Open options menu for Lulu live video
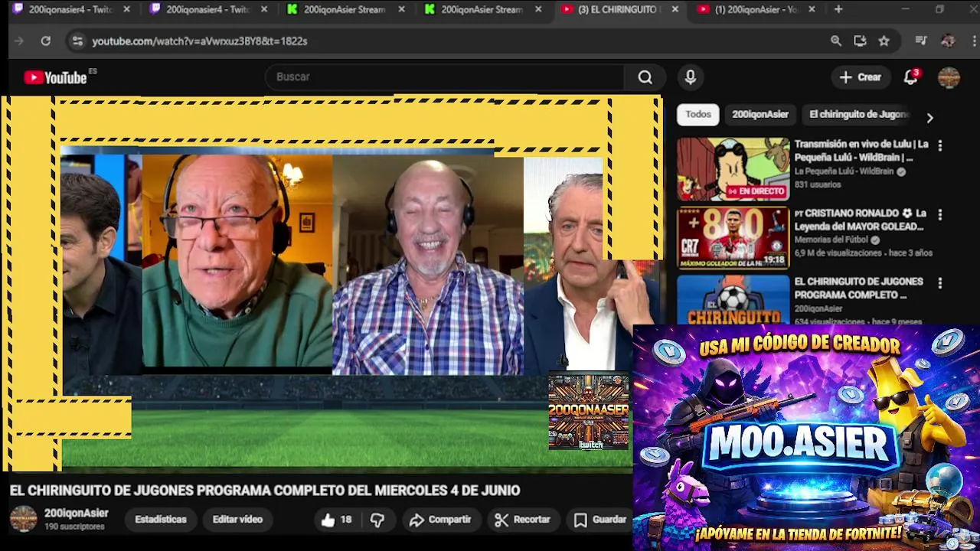Image resolution: width=980 pixels, height=551 pixels. pyautogui.click(x=940, y=145)
